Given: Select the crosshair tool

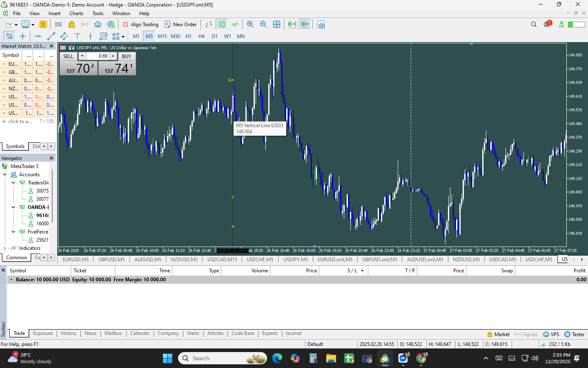Looking at the screenshot, I should point(22,36).
